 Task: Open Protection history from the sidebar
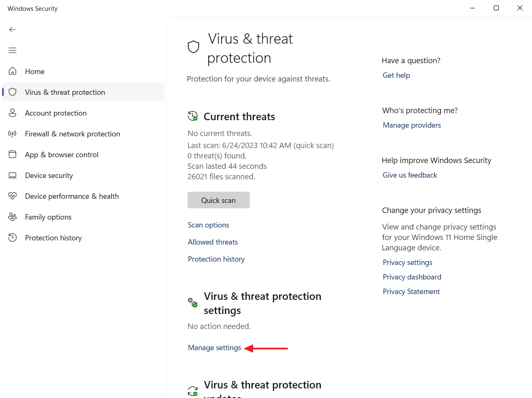click(53, 238)
